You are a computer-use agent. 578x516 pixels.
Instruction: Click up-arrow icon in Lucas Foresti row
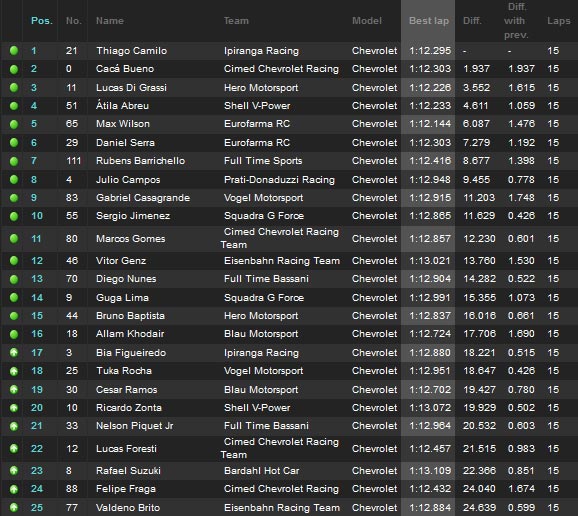coord(14,449)
